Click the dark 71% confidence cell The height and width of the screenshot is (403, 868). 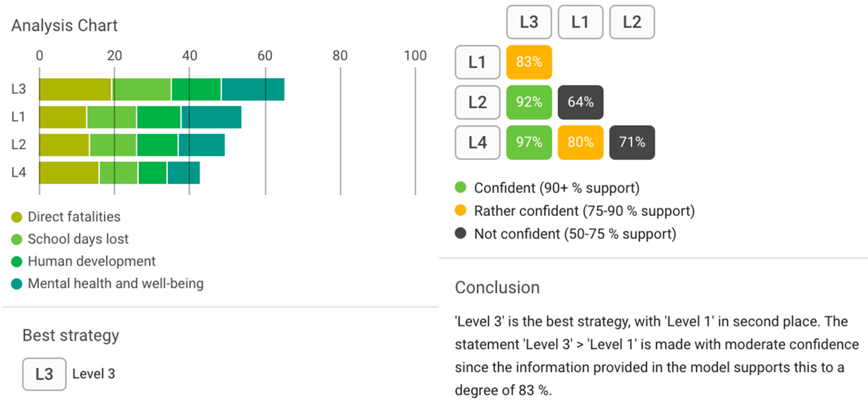pos(632,142)
